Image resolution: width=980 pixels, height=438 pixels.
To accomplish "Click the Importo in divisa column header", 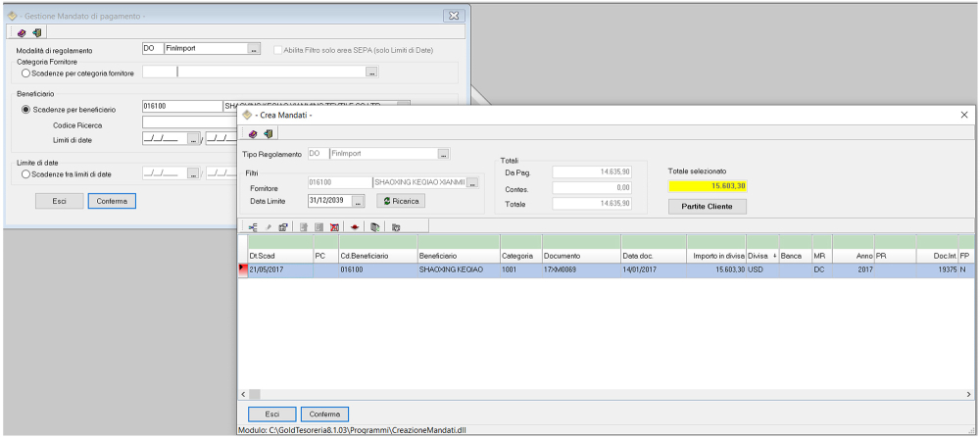I will [x=715, y=255].
